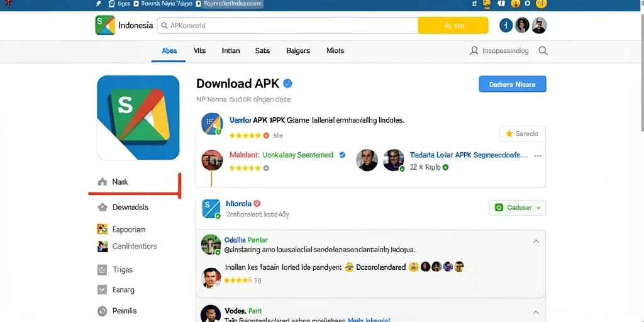The width and height of the screenshot is (644, 322).
Task: Collapse the Vodes. Parit review
Action: [536, 313]
